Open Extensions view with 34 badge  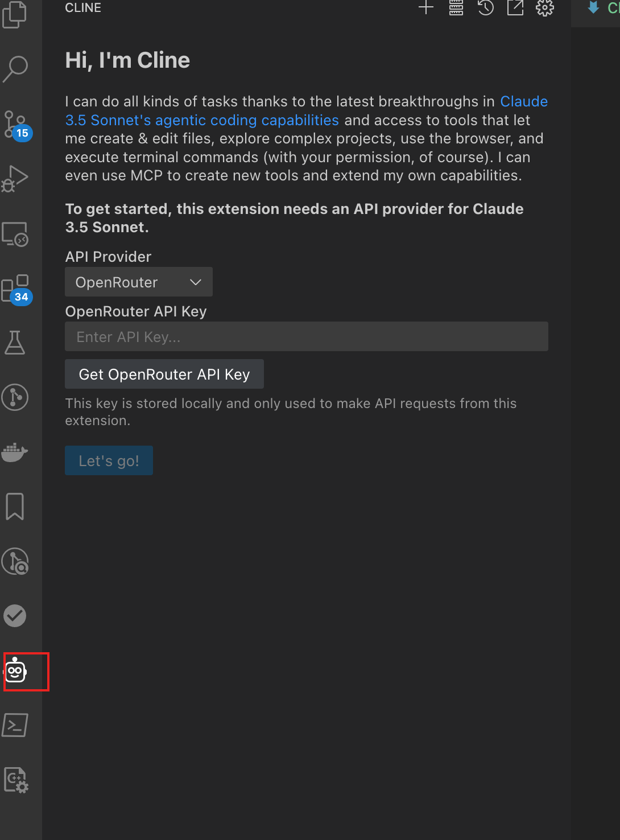16,289
